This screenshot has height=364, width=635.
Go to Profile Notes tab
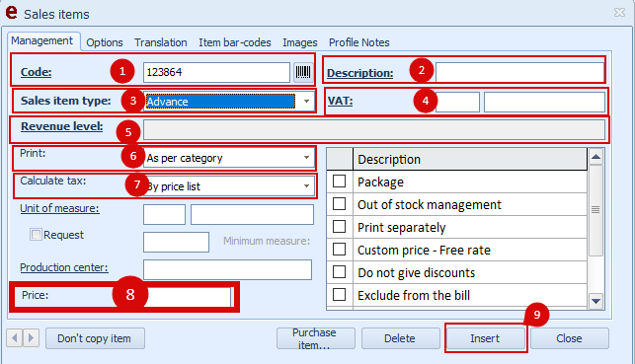point(358,42)
